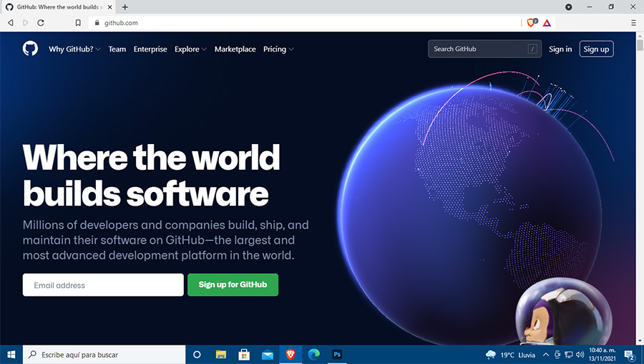Open Microsoft Edge from the taskbar
644x364 pixels.
[x=314, y=355]
